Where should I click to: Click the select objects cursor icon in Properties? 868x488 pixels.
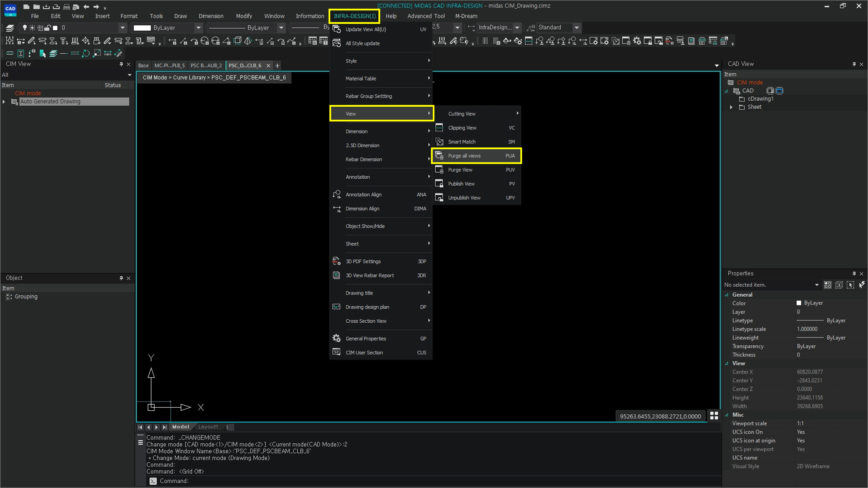(851, 285)
